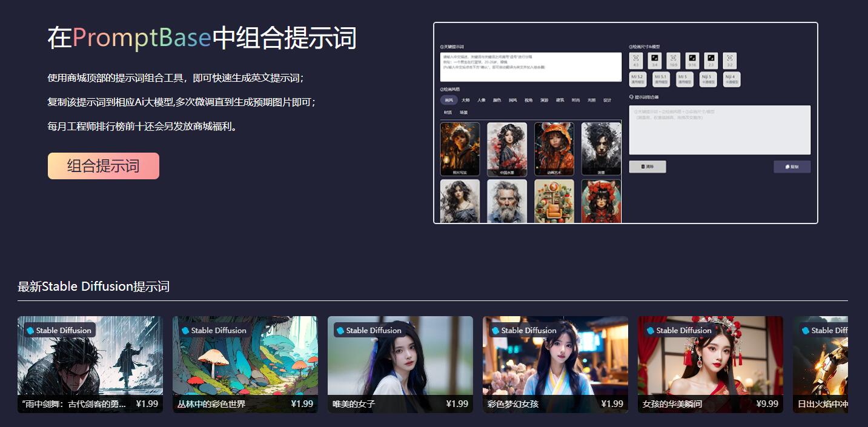Click the Stable Diffusion badge on 彩色梦幻女孩 card

pos(524,330)
